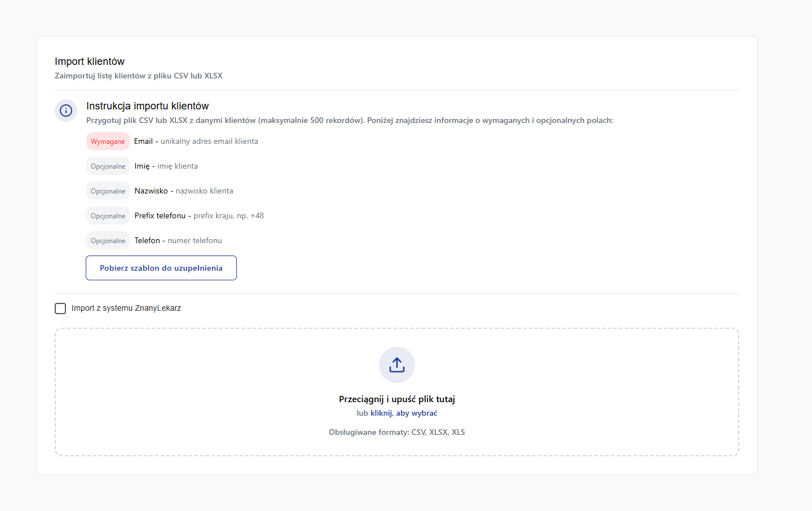The image size is (812, 511).
Task: Click the Przygotuj plik CSV lub XLSX paragraph
Action: point(350,120)
